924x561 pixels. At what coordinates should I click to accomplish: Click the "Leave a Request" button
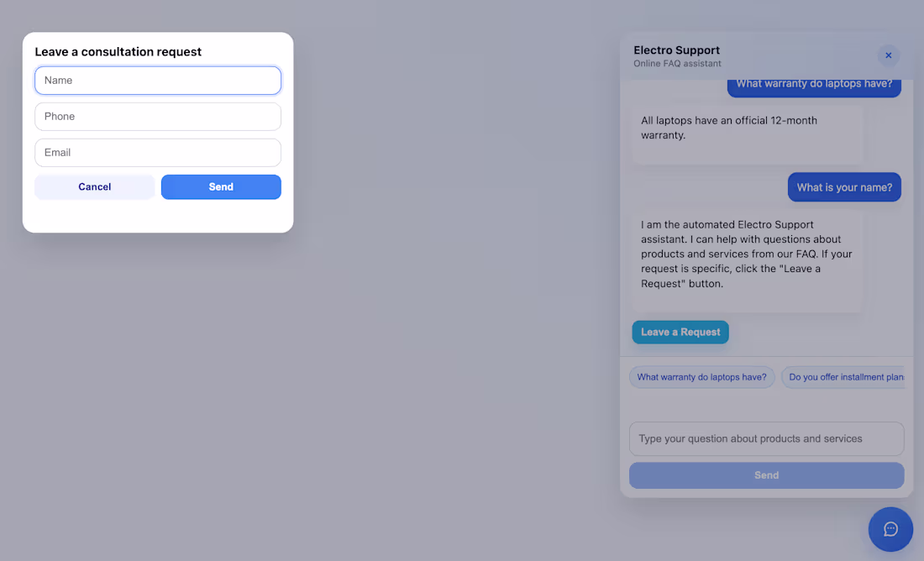[680, 332]
